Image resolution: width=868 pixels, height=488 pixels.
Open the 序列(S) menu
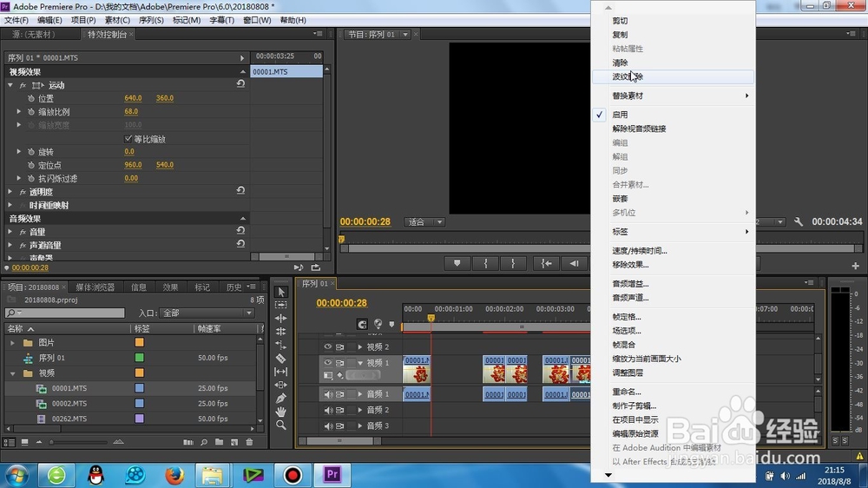click(151, 20)
